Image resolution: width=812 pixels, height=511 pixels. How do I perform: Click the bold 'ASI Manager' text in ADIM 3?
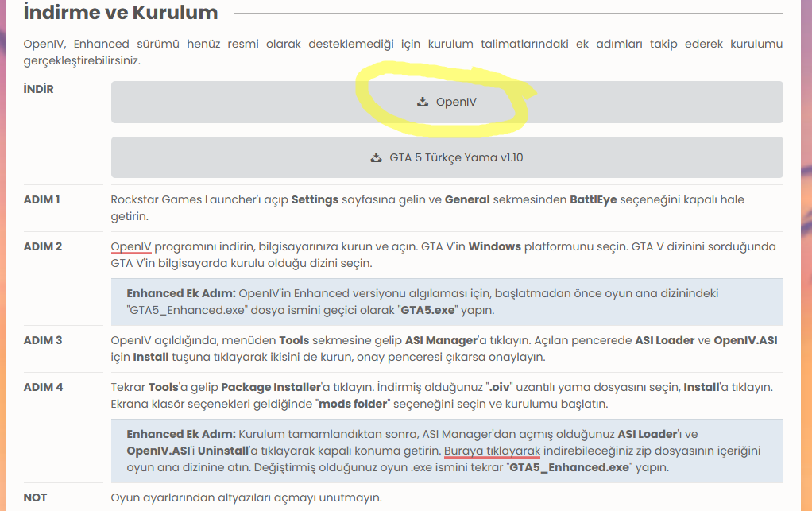(x=441, y=340)
